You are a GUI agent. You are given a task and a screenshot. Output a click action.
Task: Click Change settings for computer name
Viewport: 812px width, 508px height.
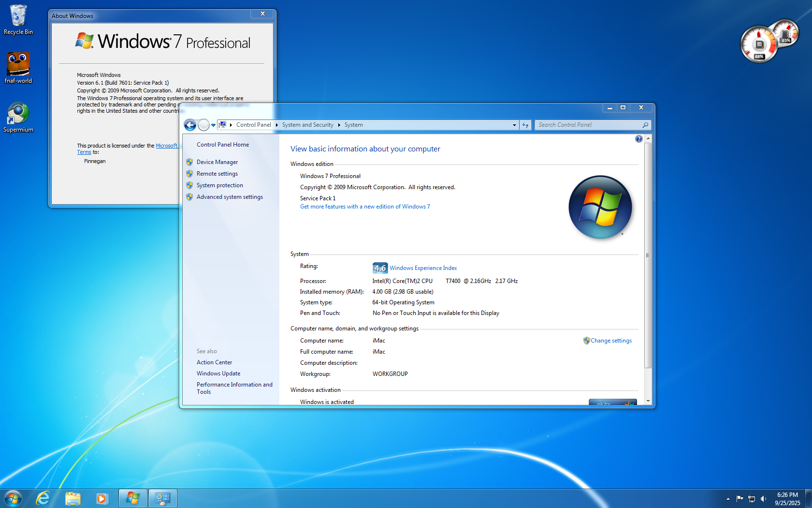[611, 341]
